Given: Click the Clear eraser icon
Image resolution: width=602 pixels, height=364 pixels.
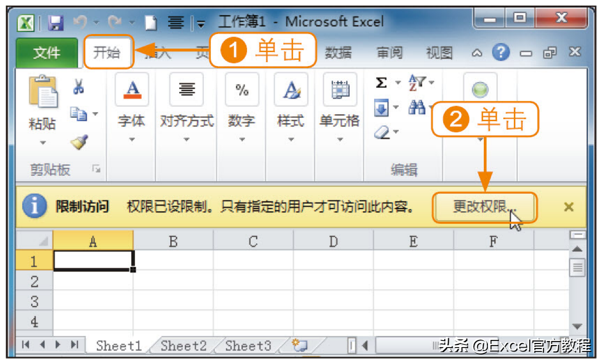Looking at the screenshot, I should pos(382,131).
